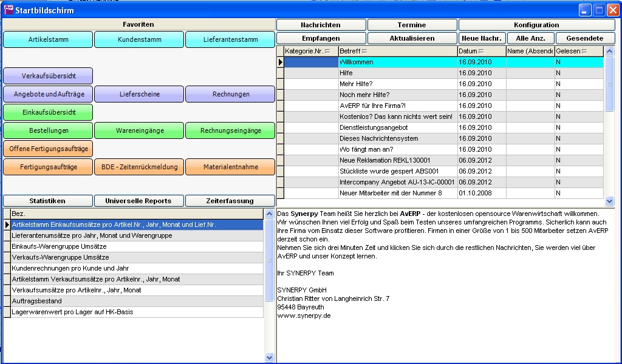Click sort icon in Kategorie.Nr. column header

[x=328, y=52]
